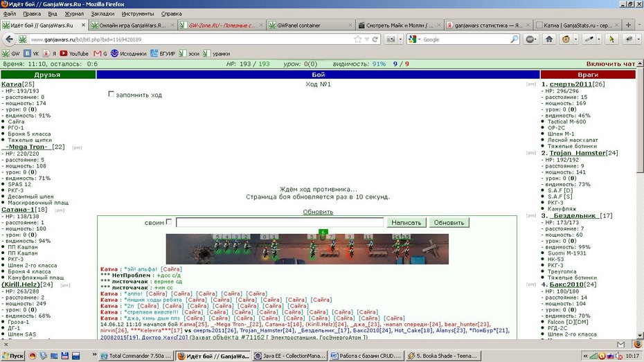Open the address bar history dropdown arrow

click(x=367, y=39)
